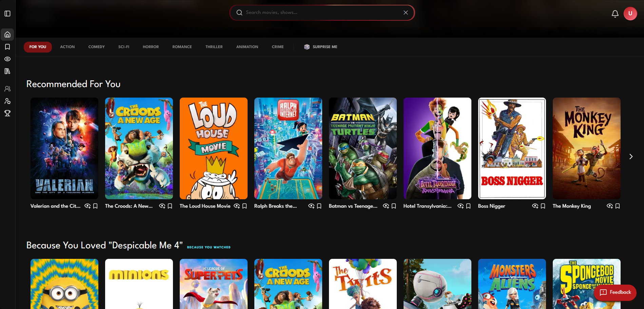Bookmark Hotel Transylvania: Transformania
The height and width of the screenshot is (309, 644).
468,206
